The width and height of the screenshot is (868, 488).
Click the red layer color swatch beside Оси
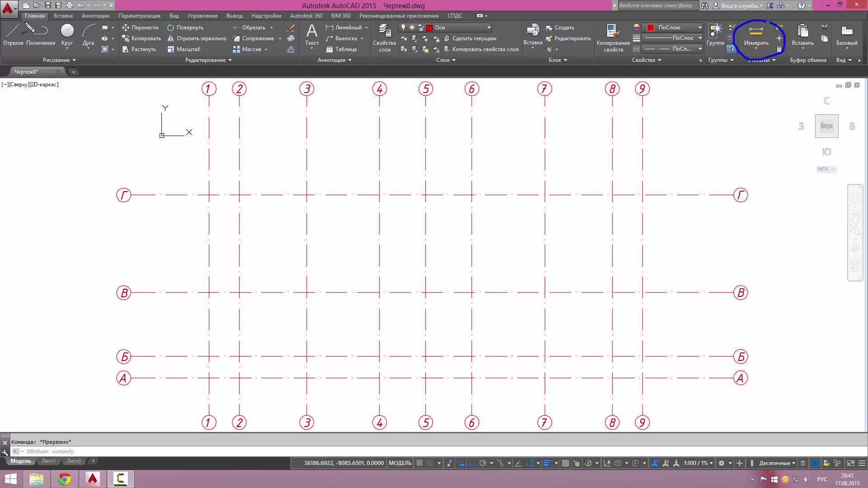point(429,28)
